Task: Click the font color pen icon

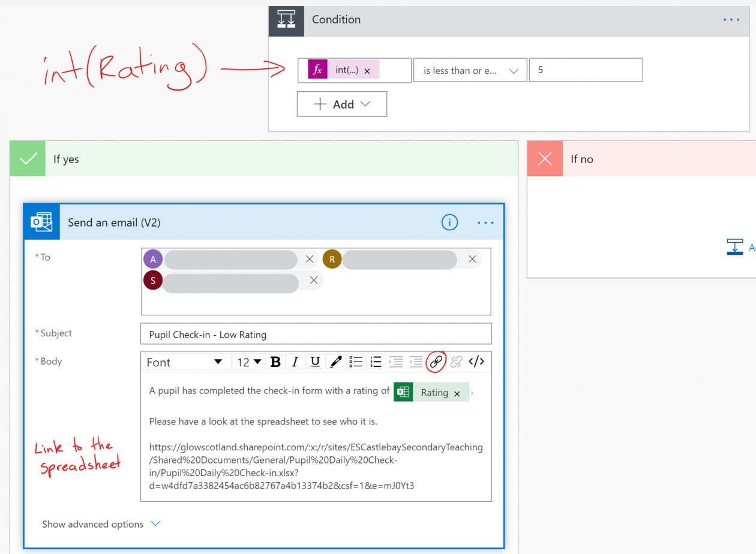Action: click(x=335, y=362)
